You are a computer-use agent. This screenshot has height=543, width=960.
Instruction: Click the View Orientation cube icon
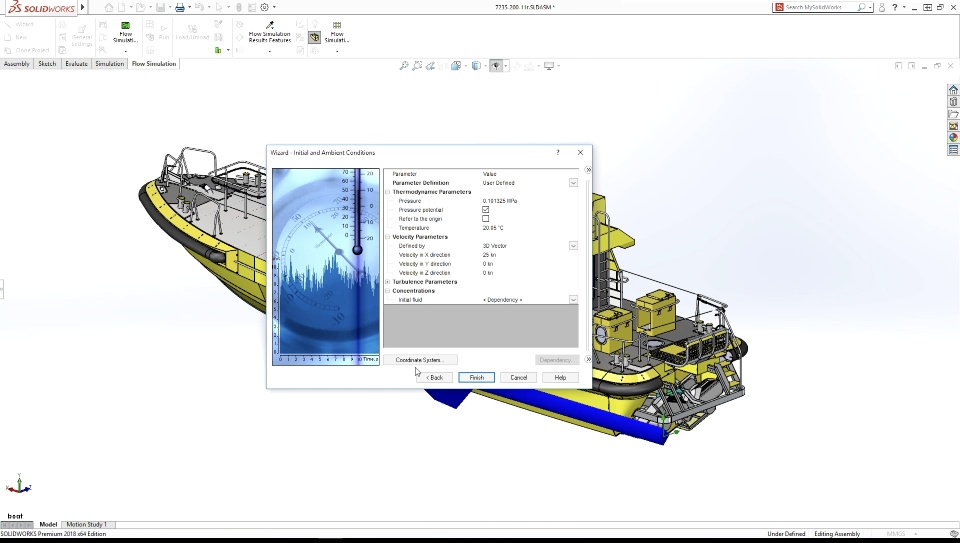[x=456, y=66]
